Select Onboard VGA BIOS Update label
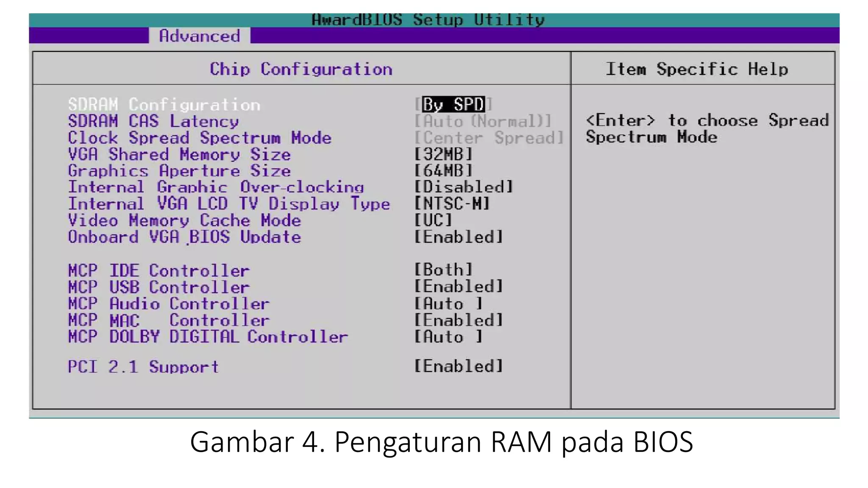This screenshot has width=868, height=488. 184,237
